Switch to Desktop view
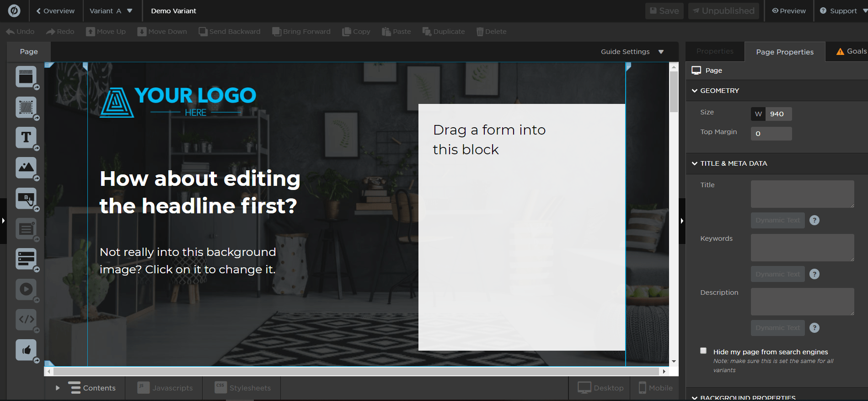 tap(600, 388)
